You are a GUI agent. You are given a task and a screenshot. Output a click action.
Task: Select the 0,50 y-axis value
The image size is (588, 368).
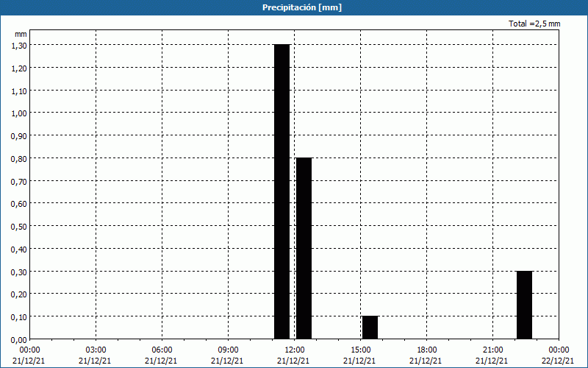pos(19,227)
